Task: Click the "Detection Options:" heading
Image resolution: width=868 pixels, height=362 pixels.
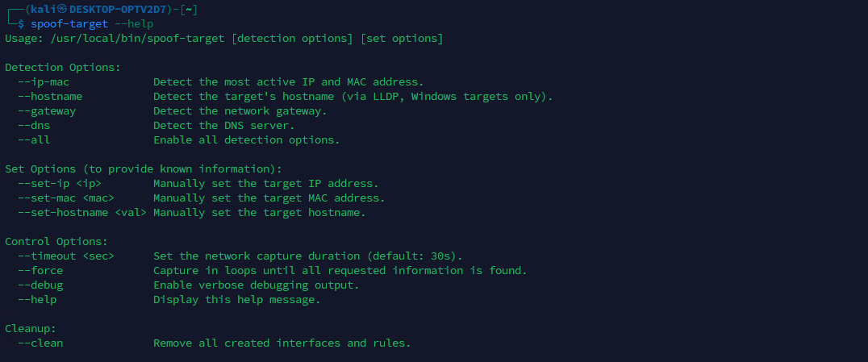Action: (x=63, y=68)
